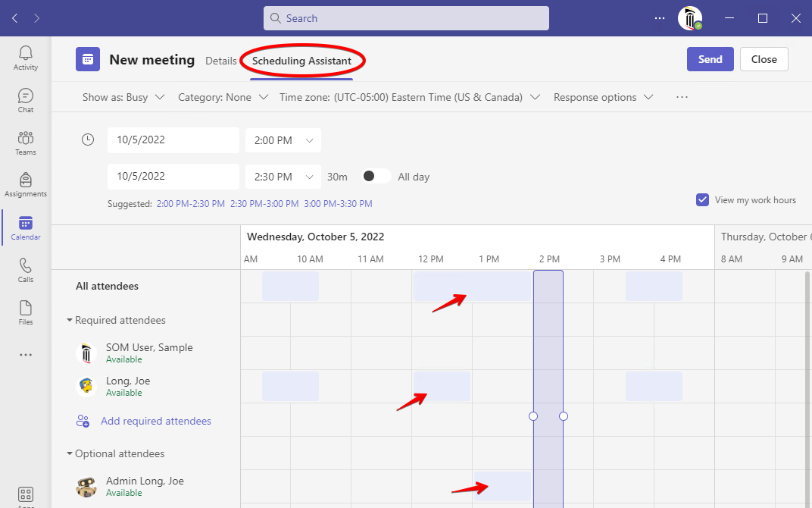Open the Assignments app icon
The height and width of the screenshot is (508, 812).
[x=26, y=184]
